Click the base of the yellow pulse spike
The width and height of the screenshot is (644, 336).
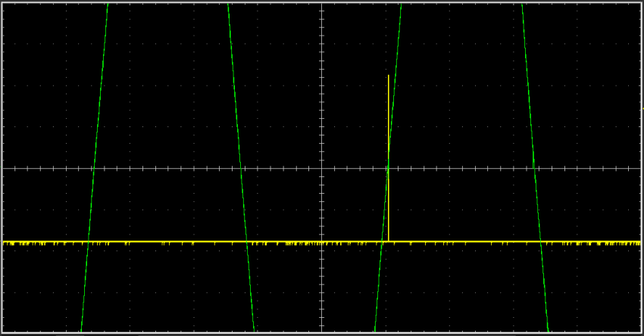(x=388, y=241)
